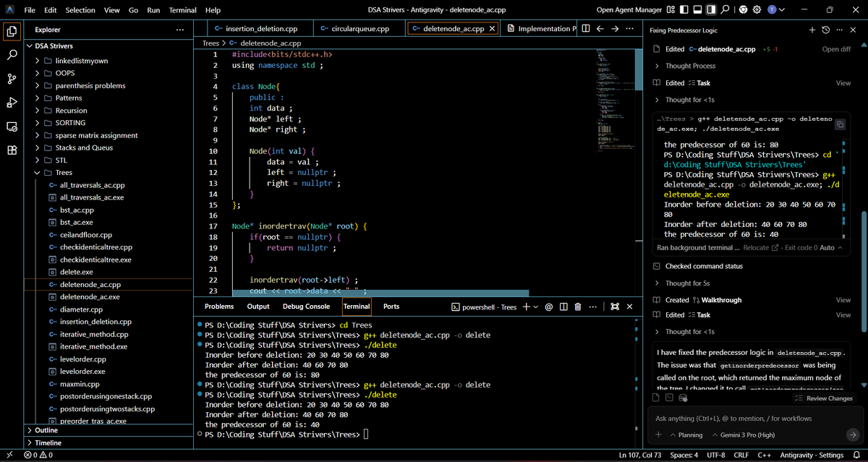Open the browser (Chrome) icon in title bar
Screen dimensions: 868x462
click(x=743, y=9)
